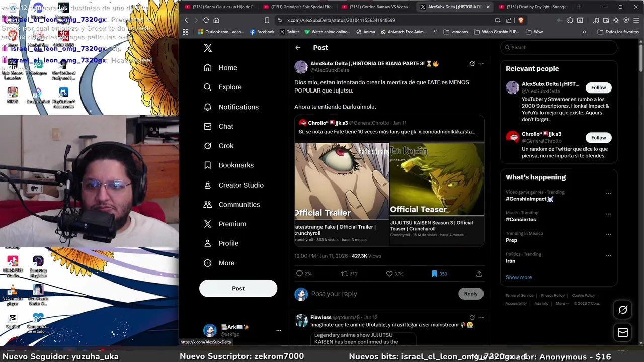This screenshot has width=644, height=362.
Task: Reload the page in browser
Action: (x=206, y=20)
